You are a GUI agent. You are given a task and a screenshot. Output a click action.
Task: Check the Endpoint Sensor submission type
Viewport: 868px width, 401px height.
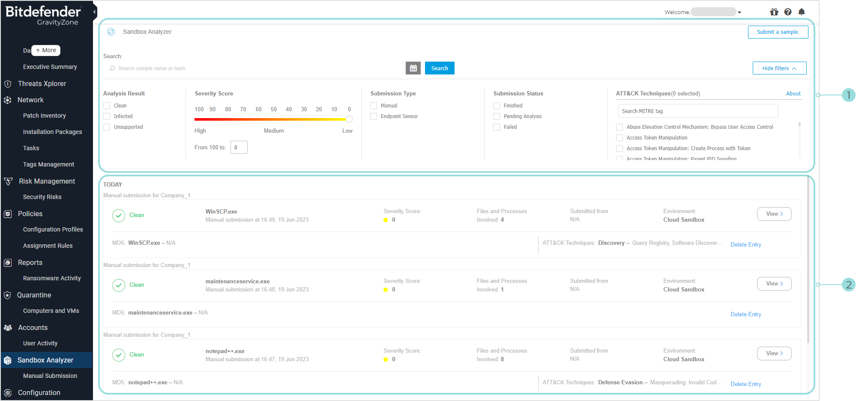point(374,116)
